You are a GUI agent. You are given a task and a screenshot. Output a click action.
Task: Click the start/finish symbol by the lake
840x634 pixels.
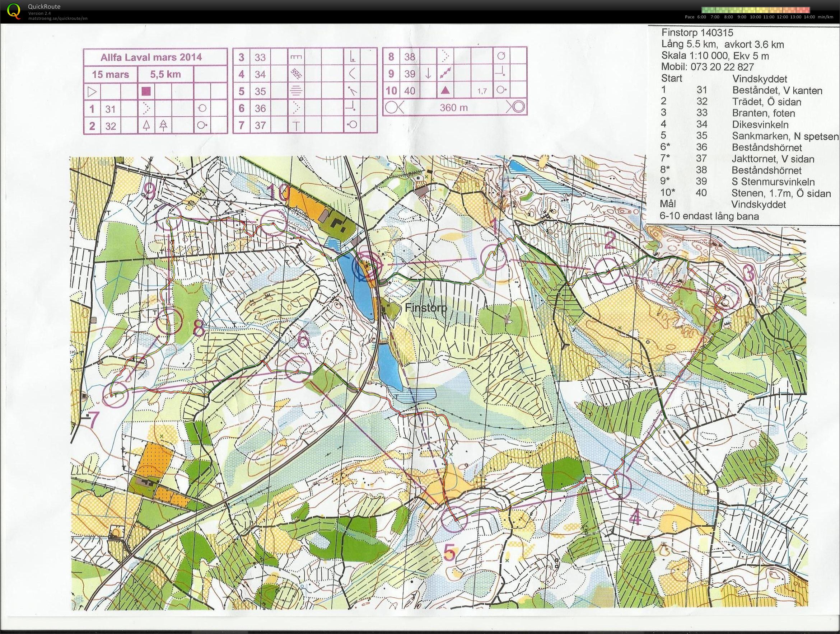click(366, 267)
